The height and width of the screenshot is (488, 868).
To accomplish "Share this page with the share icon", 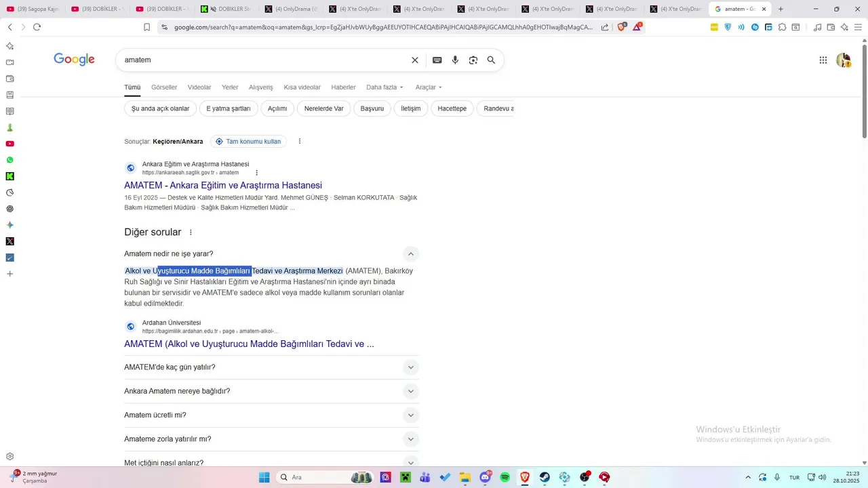I will coord(605,27).
